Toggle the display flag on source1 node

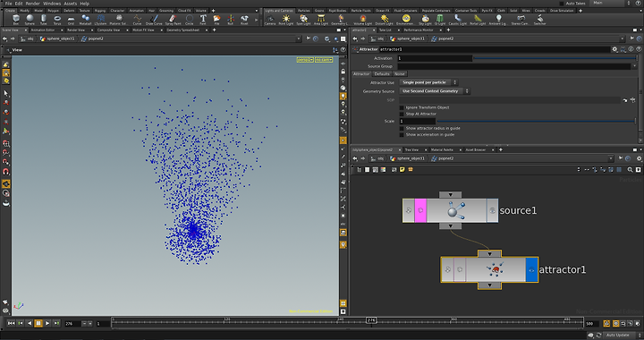click(x=492, y=210)
